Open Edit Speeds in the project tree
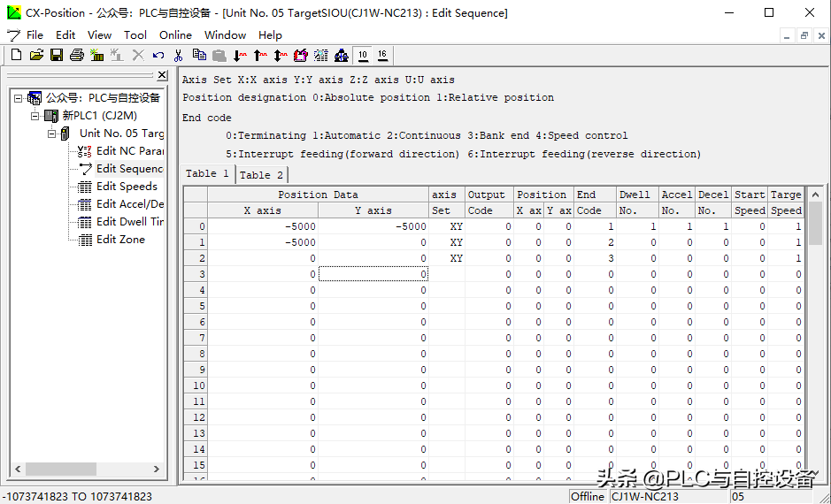The height and width of the screenshot is (504, 831). click(127, 187)
